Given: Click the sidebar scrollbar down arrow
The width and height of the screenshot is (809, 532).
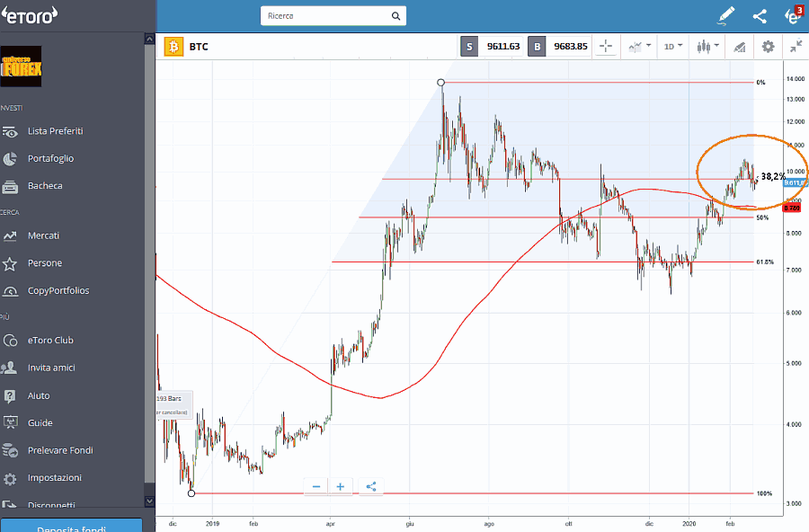Looking at the screenshot, I should [149, 500].
